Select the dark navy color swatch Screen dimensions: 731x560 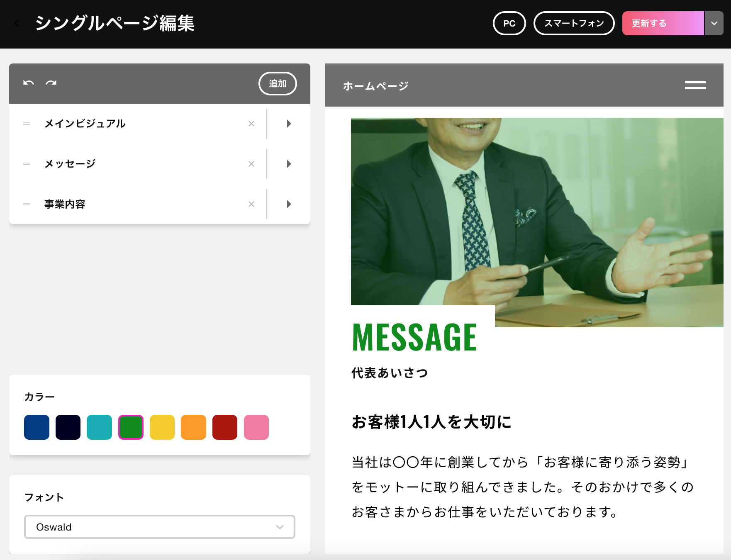coord(68,427)
